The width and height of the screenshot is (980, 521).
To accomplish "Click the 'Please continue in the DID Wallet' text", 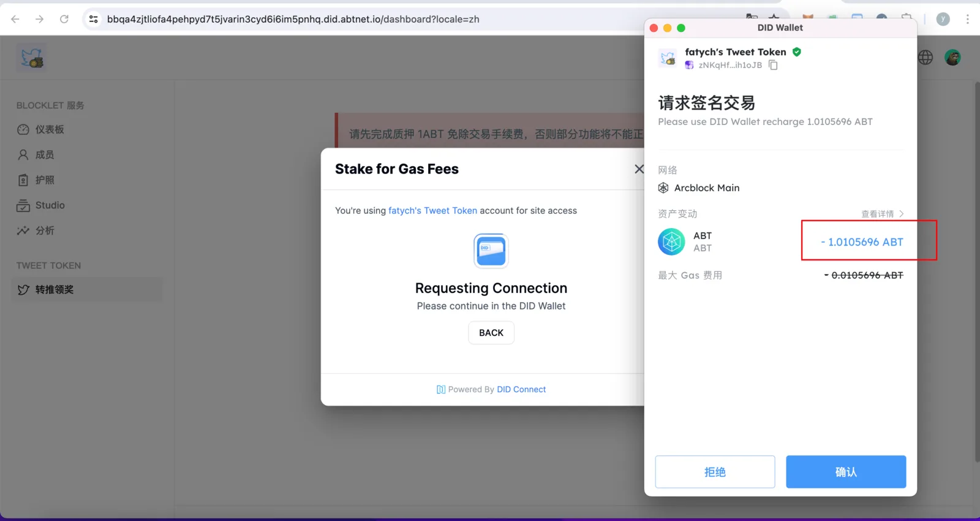I will (x=491, y=306).
